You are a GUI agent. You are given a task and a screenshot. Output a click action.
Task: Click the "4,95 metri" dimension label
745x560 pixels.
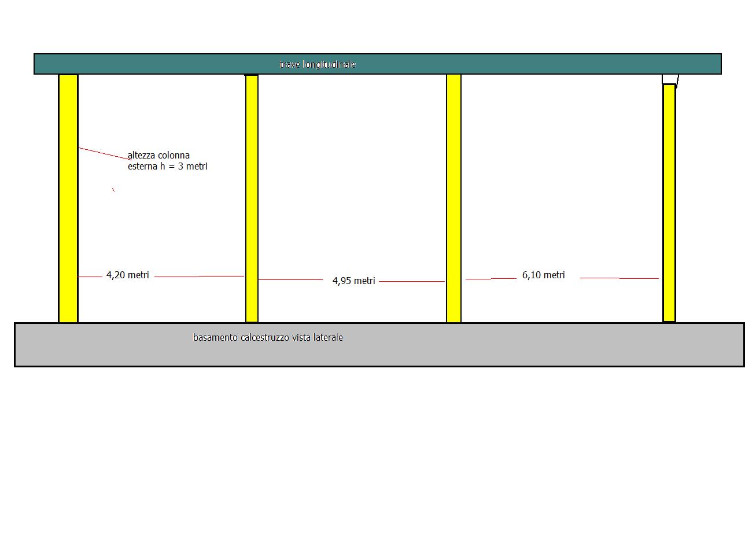pyautogui.click(x=353, y=281)
